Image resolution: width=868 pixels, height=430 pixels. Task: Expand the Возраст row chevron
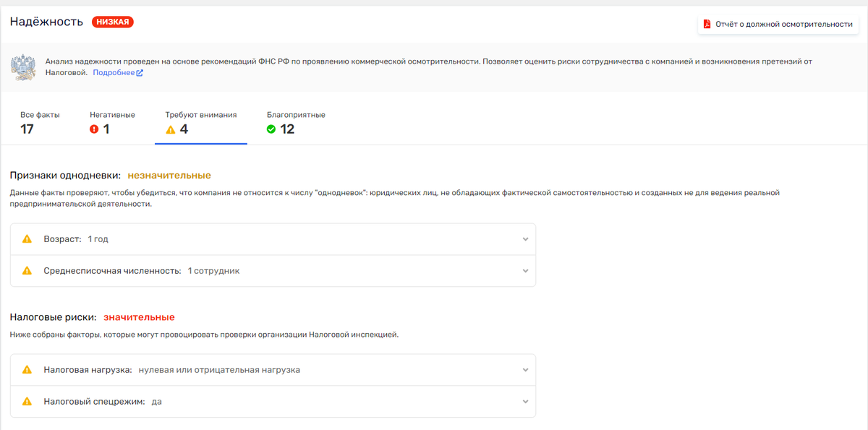(526, 239)
